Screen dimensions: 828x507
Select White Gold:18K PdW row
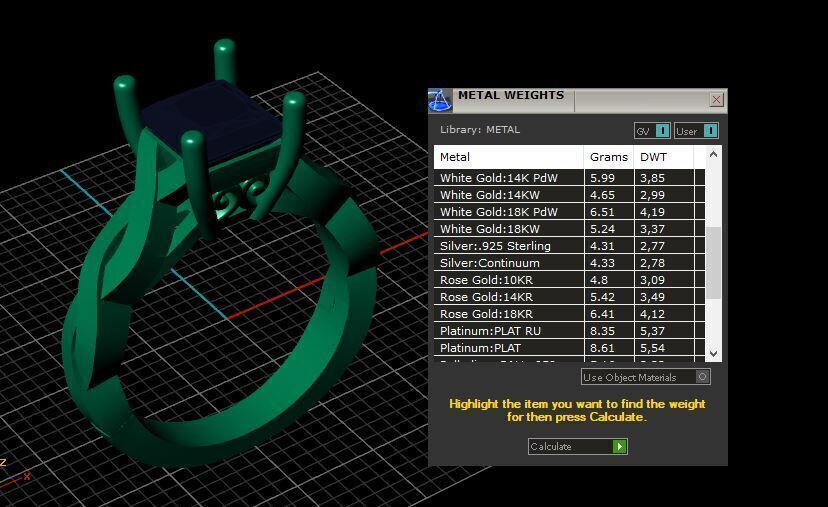569,212
